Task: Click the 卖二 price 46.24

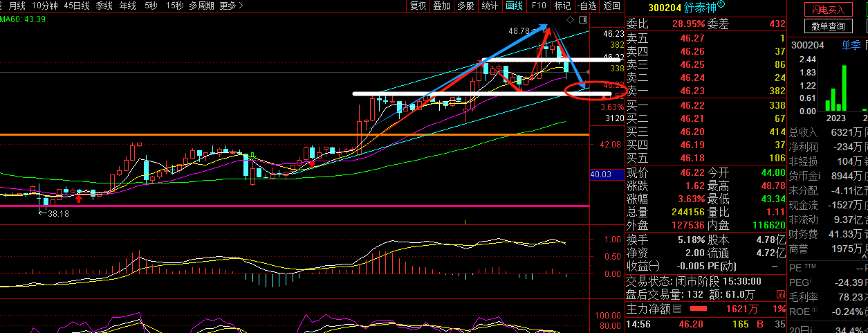Action: click(692, 78)
